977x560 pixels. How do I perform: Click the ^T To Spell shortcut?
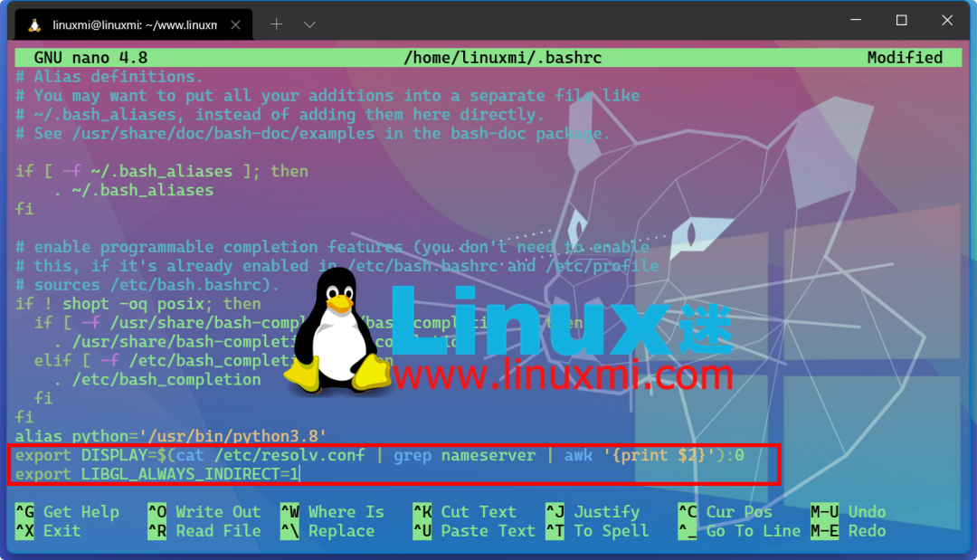[598, 531]
